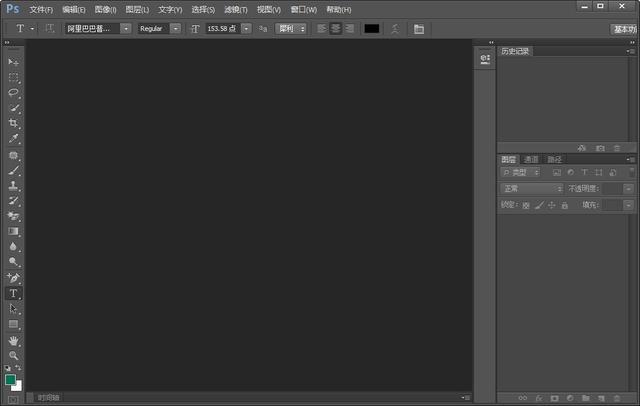Open the anti-aliasing 犀利 dropdown

pos(291,29)
